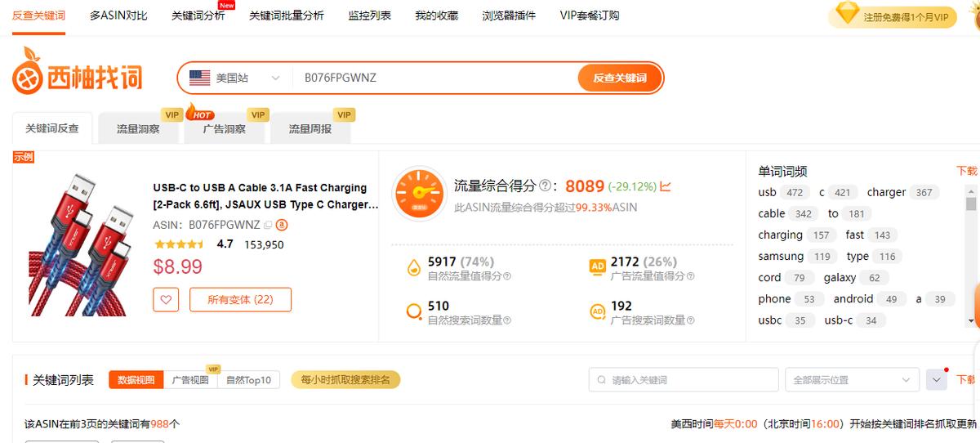Click the diamond VIP icon at top right

(849, 14)
